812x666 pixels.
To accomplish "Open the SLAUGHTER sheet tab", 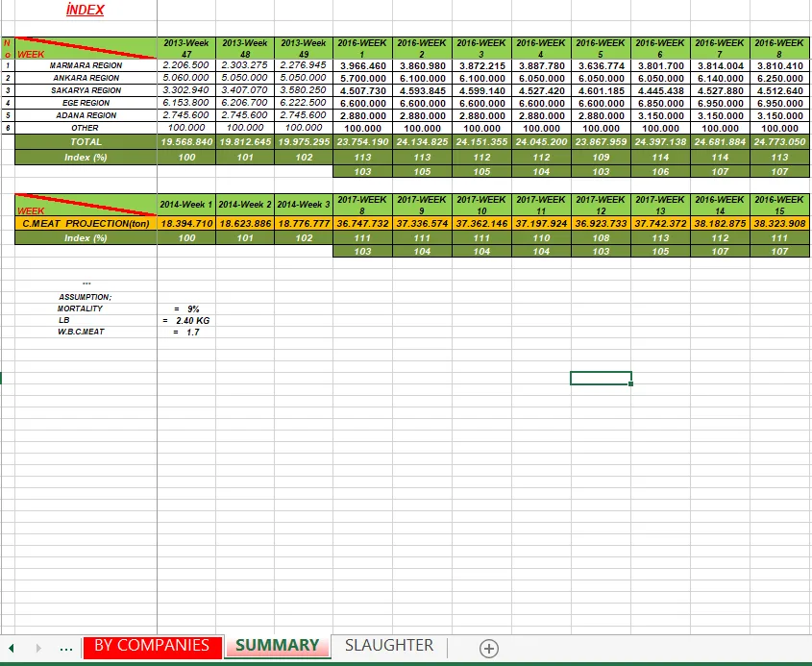I will (389, 646).
